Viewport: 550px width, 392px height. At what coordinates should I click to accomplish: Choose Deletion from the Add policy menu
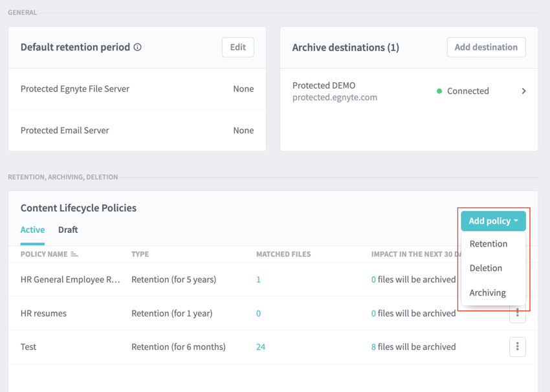(x=485, y=268)
